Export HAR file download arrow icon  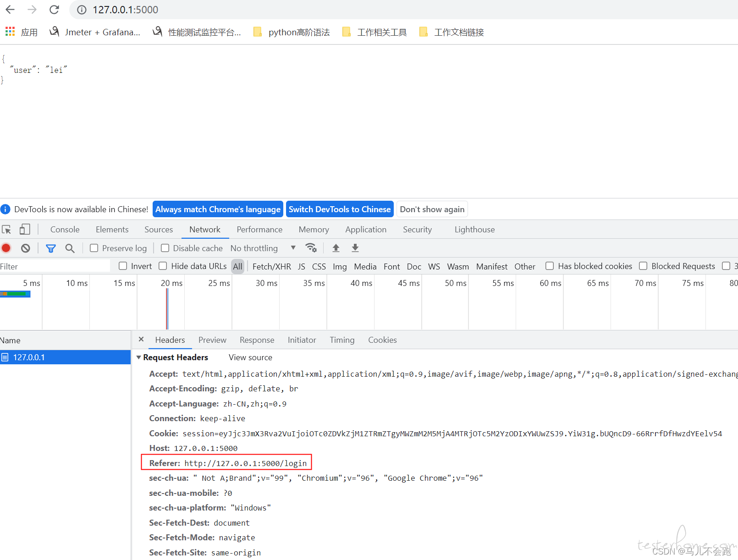tap(355, 248)
